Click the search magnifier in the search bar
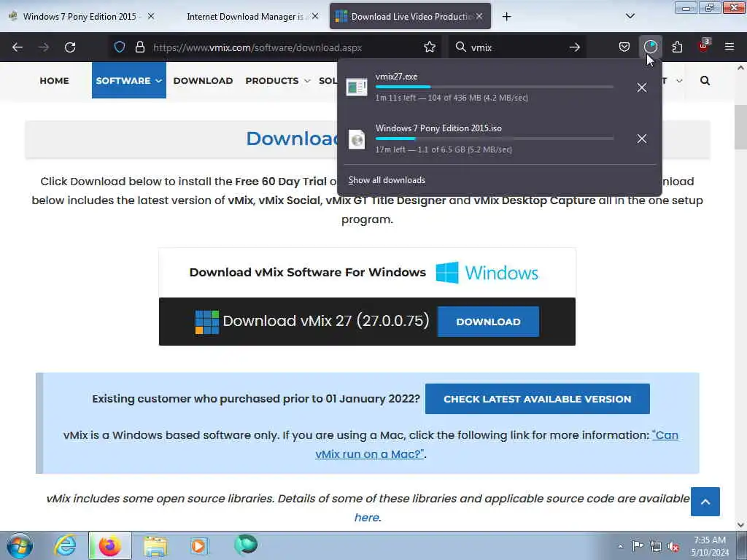The width and height of the screenshot is (747, 560). [x=461, y=47]
